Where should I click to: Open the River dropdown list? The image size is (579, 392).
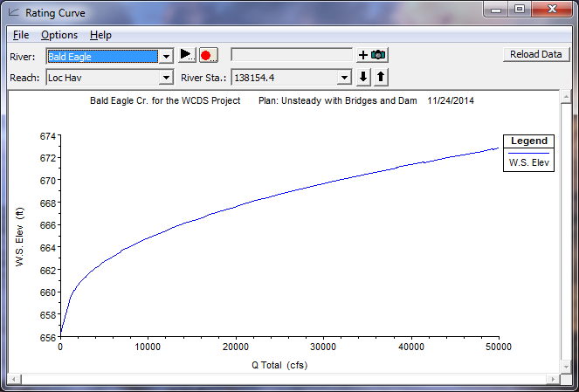click(165, 56)
